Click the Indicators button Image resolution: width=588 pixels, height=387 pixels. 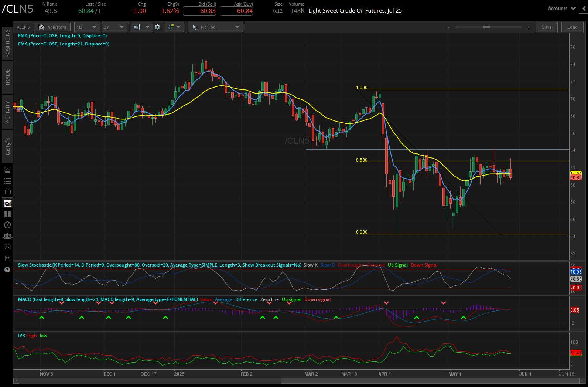52,27
